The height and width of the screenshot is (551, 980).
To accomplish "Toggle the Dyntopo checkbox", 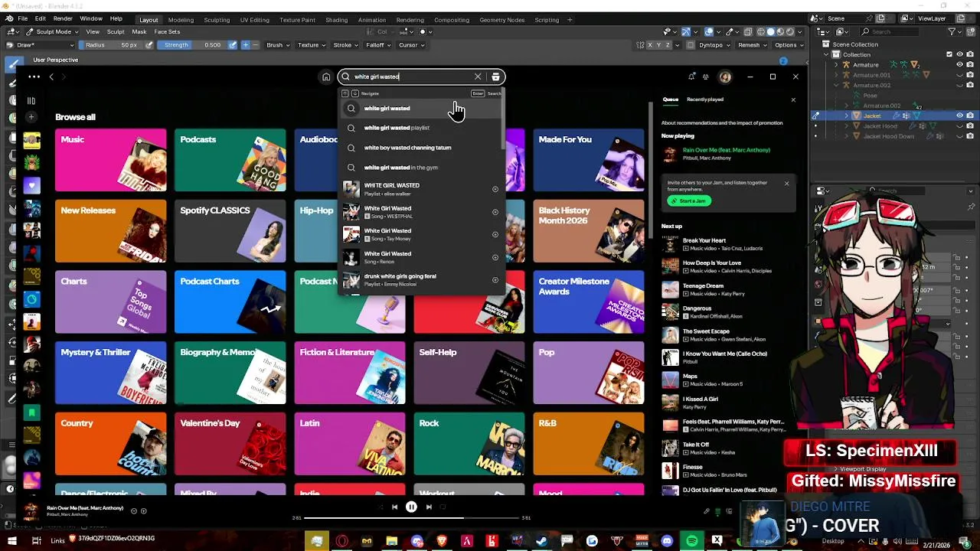I will pos(692,45).
